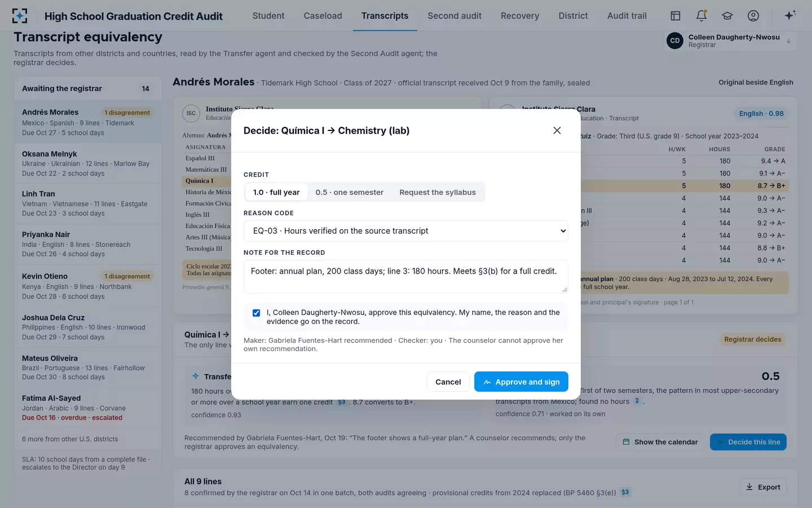The width and height of the screenshot is (812, 508).
Task: Toggle Original beside English view
Action: [756, 82]
